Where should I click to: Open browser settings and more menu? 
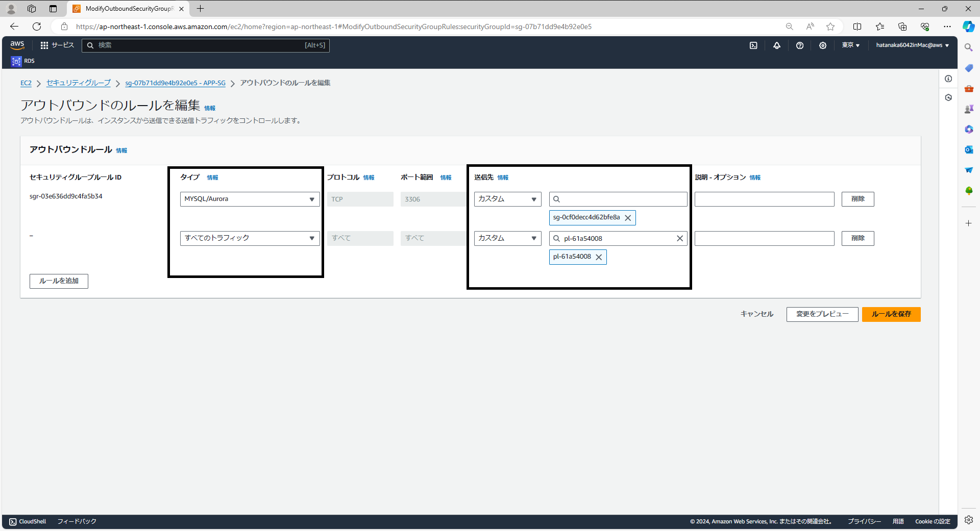pyautogui.click(x=947, y=27)
